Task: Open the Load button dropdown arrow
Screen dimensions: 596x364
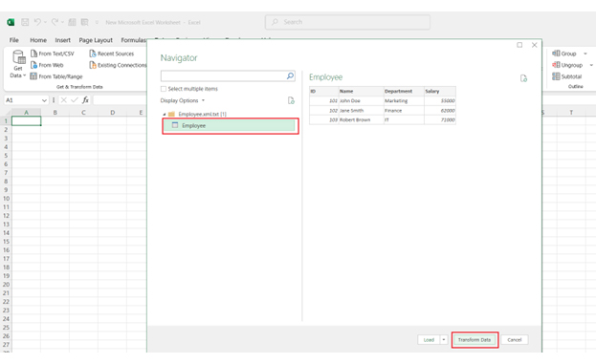Action: coord(444,340)
